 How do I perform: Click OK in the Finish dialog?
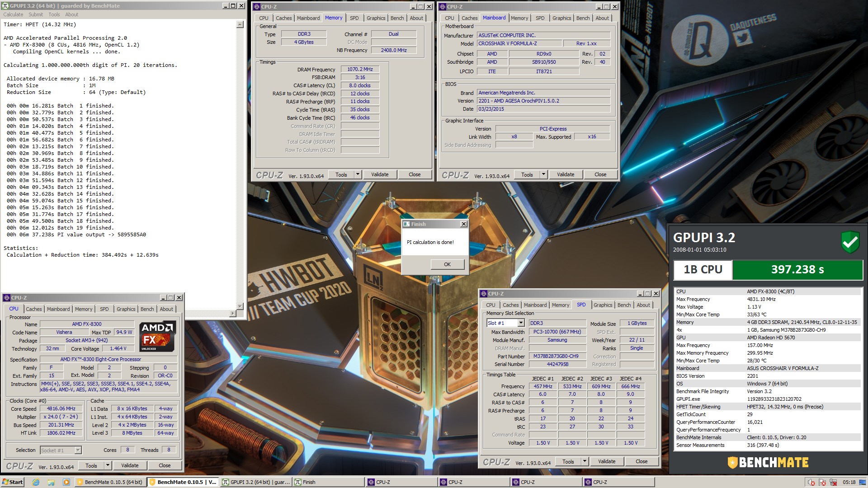pos(447,264)
